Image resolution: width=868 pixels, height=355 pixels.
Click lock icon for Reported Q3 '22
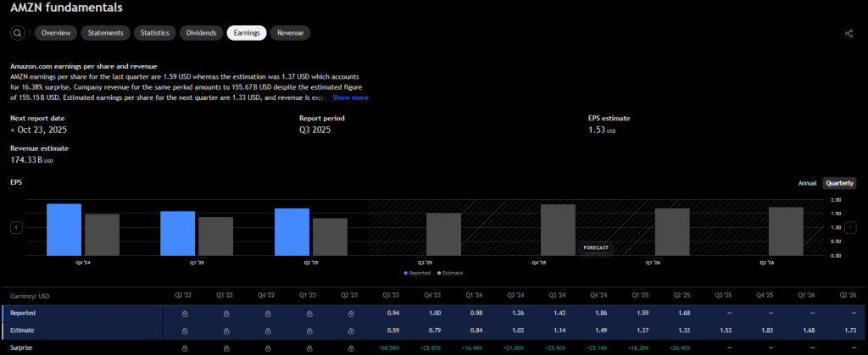click(226, 313)
